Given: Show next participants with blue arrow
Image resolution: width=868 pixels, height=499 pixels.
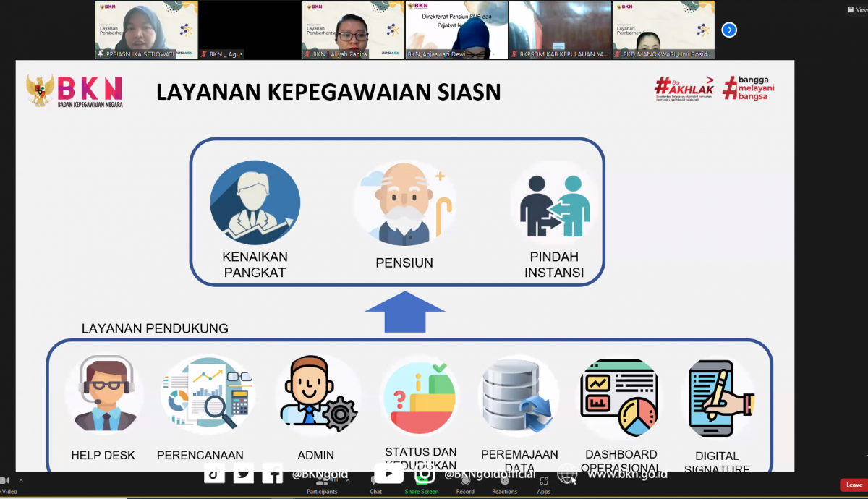Looking at the screenshot, I should coord(729,30).
